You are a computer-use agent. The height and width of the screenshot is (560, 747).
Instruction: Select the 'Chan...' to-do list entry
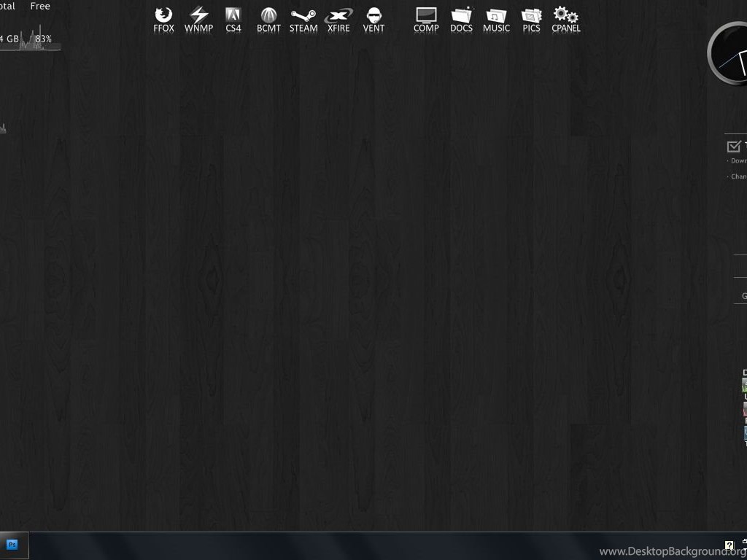pos(738,176)
